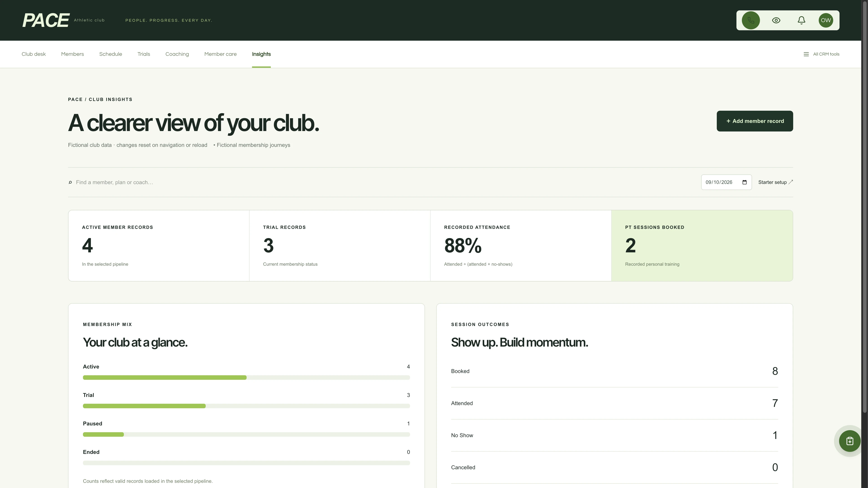The height and width of the screenshot is (488, 868).
Task: Click 'Fictional membership journeys' text
Action: tap(253, 145)
